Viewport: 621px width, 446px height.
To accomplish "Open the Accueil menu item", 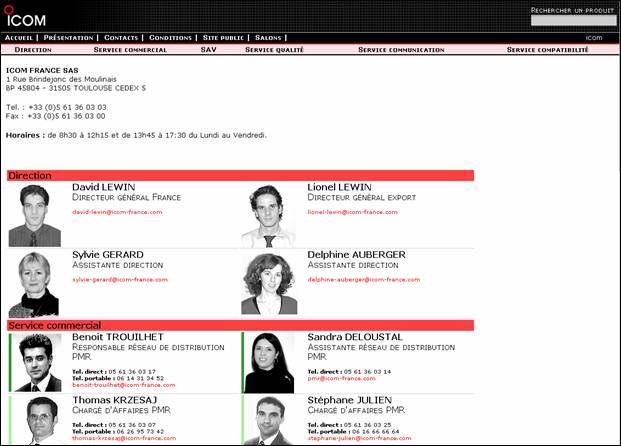I will 19,38.
